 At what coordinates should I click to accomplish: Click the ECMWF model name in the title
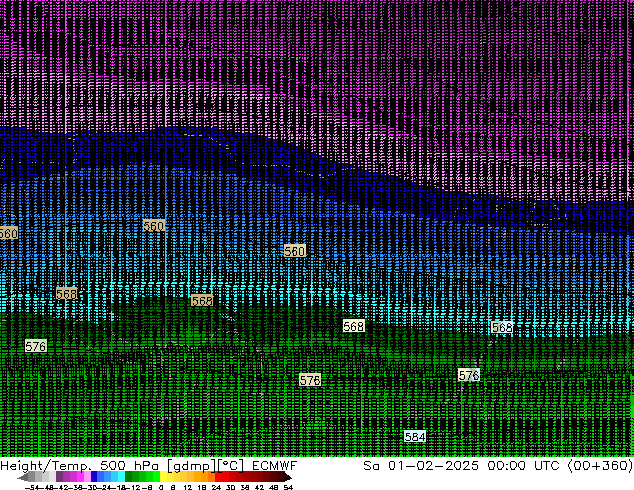(275, 465)
